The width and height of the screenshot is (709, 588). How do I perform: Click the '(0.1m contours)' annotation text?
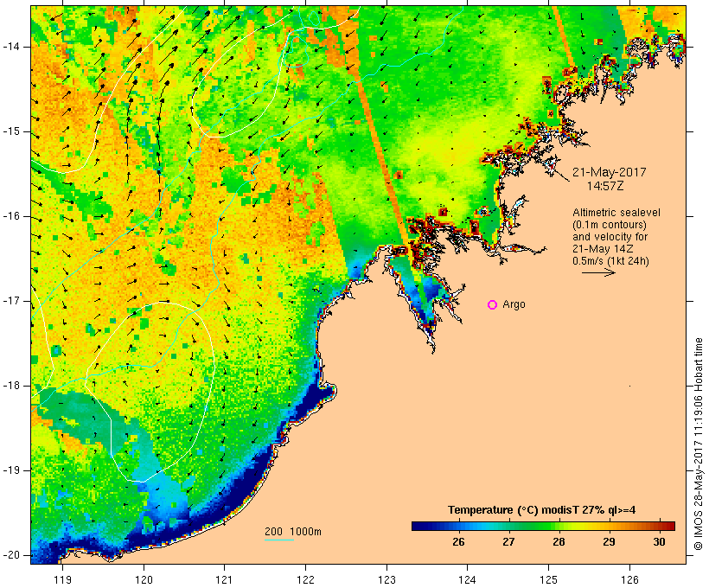click(610, 224)
